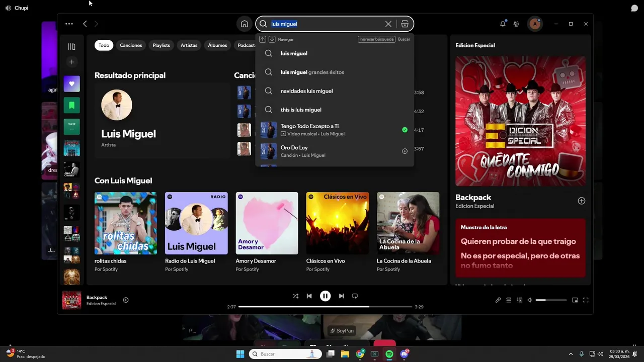Image resolution: width=644 pixels, height=362 pixels.
Task: Open the 'Muestra de la letra' lyrics card
Action: [x=520, y=248]
